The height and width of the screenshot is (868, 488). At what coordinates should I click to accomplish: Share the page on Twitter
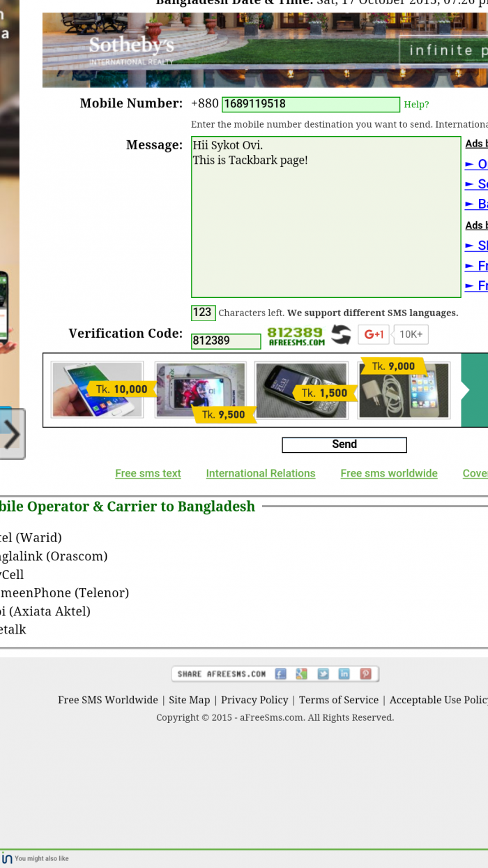pyautogui.click(x=323, y=674)
